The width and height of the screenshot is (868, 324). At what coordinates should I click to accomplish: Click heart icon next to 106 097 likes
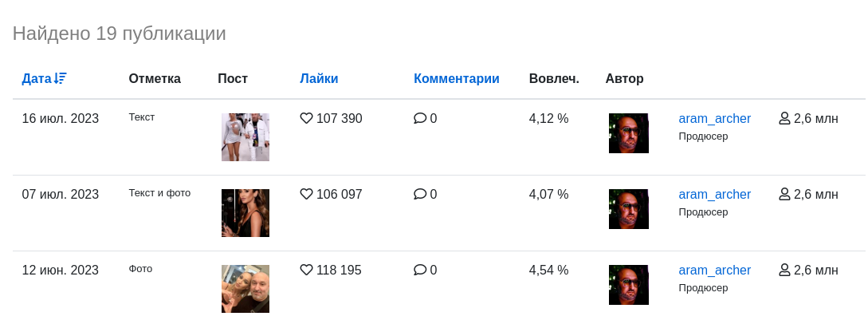pos(306,194)
